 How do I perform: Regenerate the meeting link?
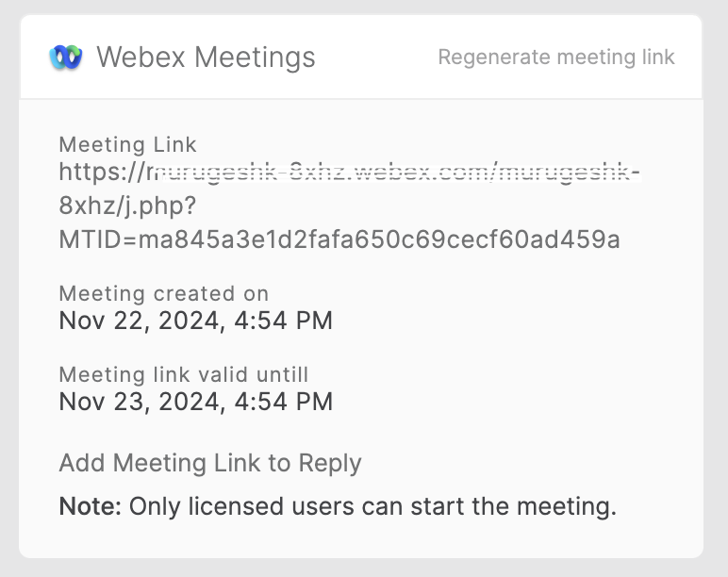click(556, 58)
